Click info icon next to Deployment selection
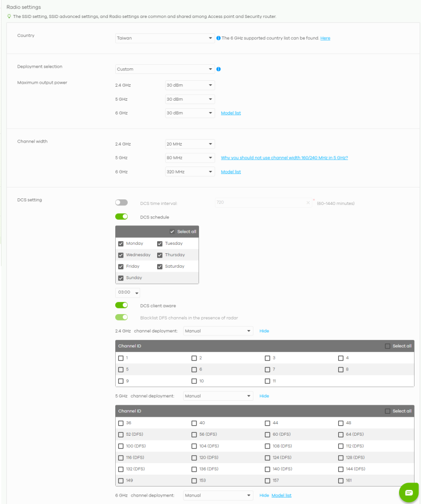421x504 pixels. click(x=218, y=69)
